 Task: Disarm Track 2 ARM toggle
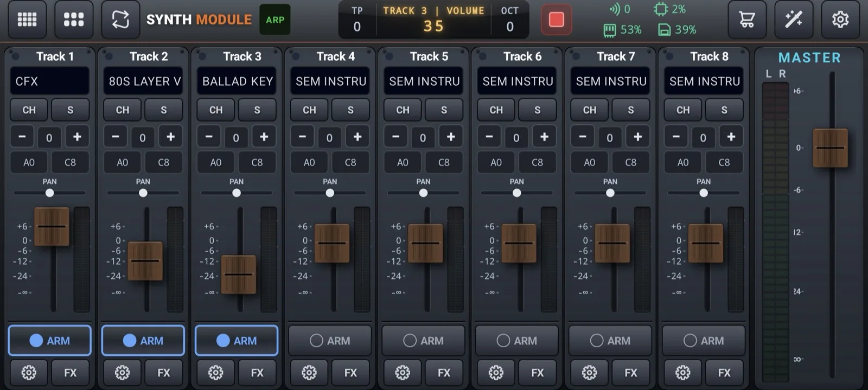pyautogui.click(x=143, y=341)
